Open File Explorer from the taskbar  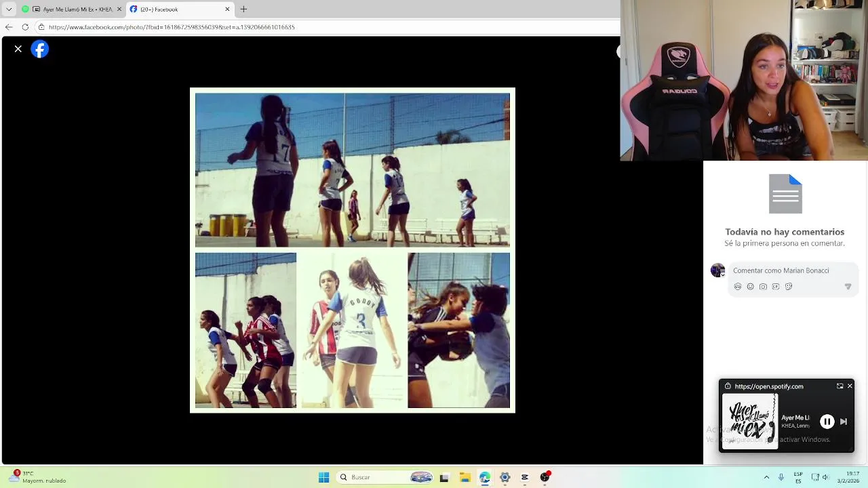(465, 477)
